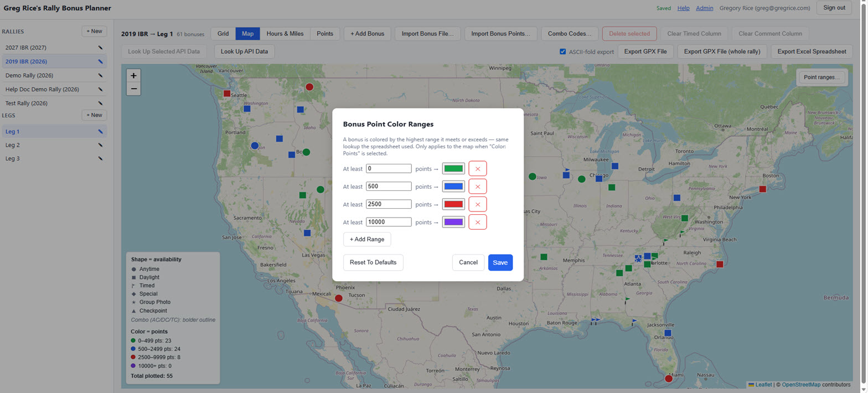Add a new leg with + New
Viewport: 868px width, 393px height.
click(x=94, y=115)
